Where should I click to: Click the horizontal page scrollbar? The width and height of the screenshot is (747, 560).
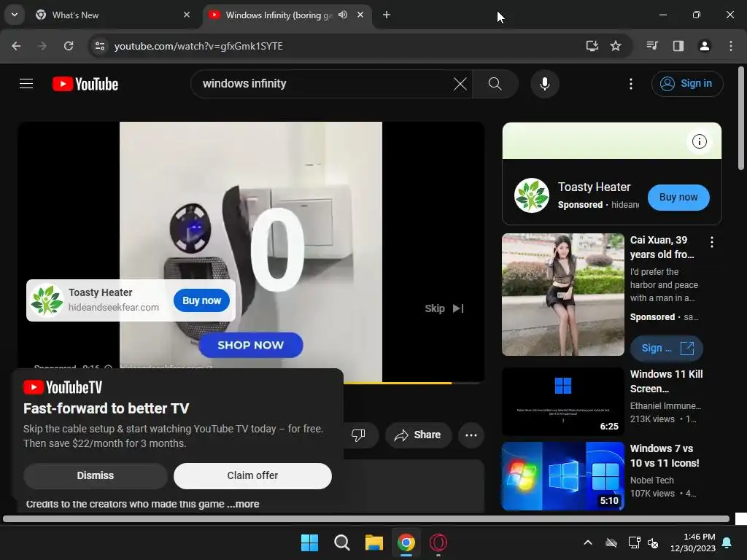366,518
